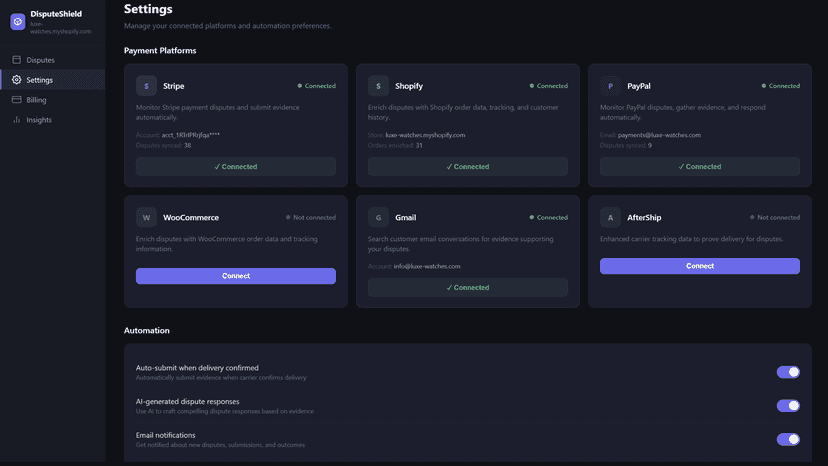Click the Stripe platform icon
The image size is (828, 466).
(x=146, y=86)
